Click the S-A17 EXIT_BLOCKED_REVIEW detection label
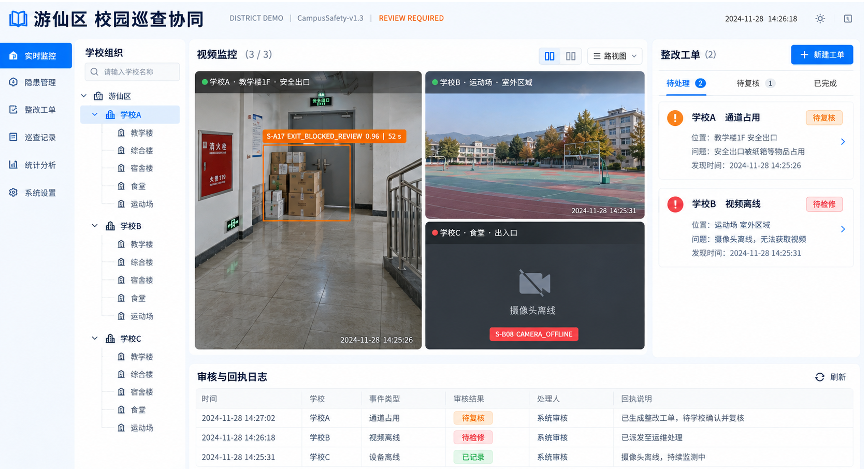868x469 pixels. (334, 136)
